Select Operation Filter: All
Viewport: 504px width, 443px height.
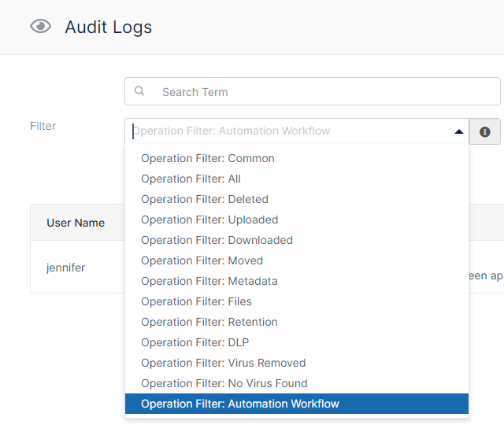pyautogui.click(x=191, y=179)
